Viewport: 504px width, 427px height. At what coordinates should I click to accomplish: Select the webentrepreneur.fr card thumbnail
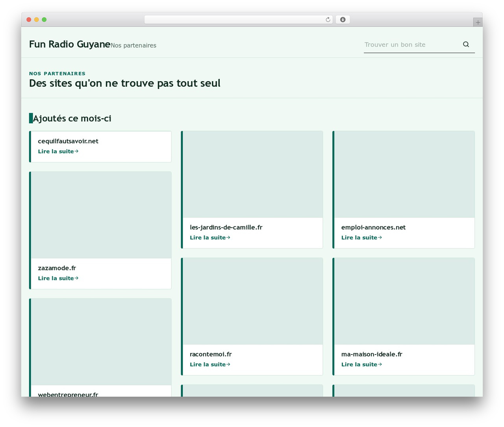(101, 342)
